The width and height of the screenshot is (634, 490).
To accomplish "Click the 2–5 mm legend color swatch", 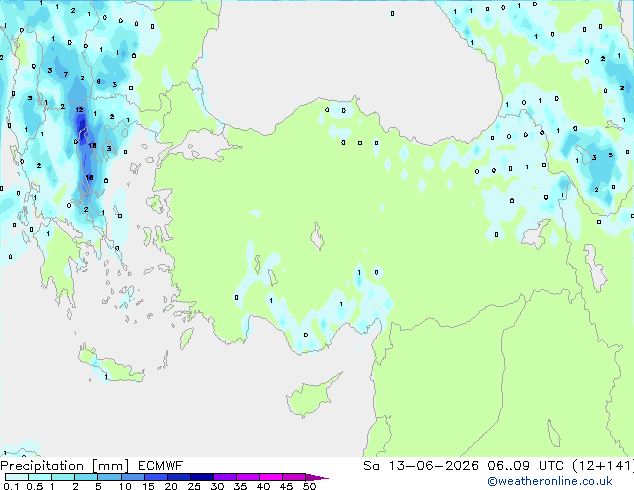I will tap(86, 477).
